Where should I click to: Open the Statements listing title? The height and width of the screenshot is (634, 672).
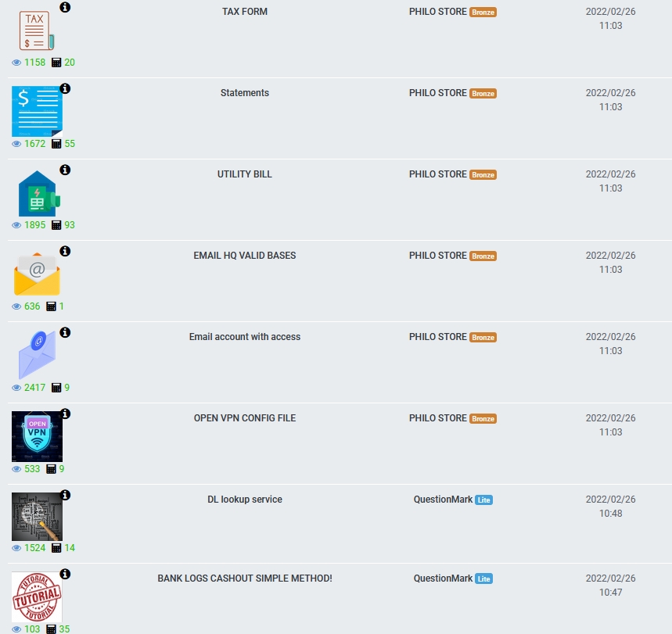[245, 93]
